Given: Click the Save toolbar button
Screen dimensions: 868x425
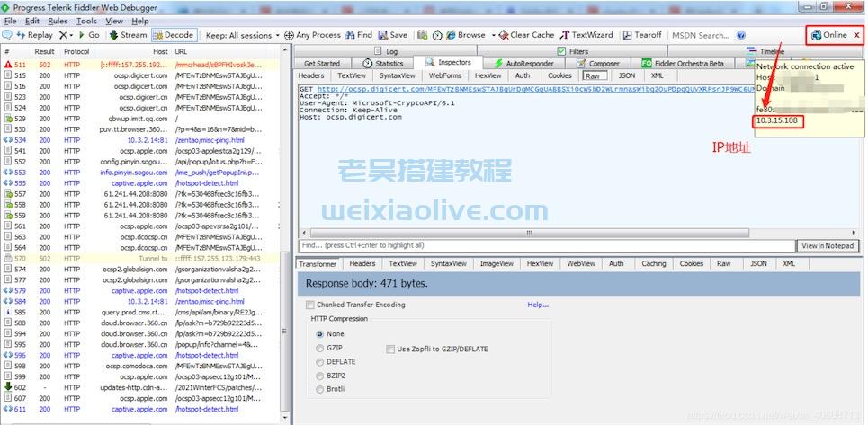Looking at the screenshot, I should 392,35.
